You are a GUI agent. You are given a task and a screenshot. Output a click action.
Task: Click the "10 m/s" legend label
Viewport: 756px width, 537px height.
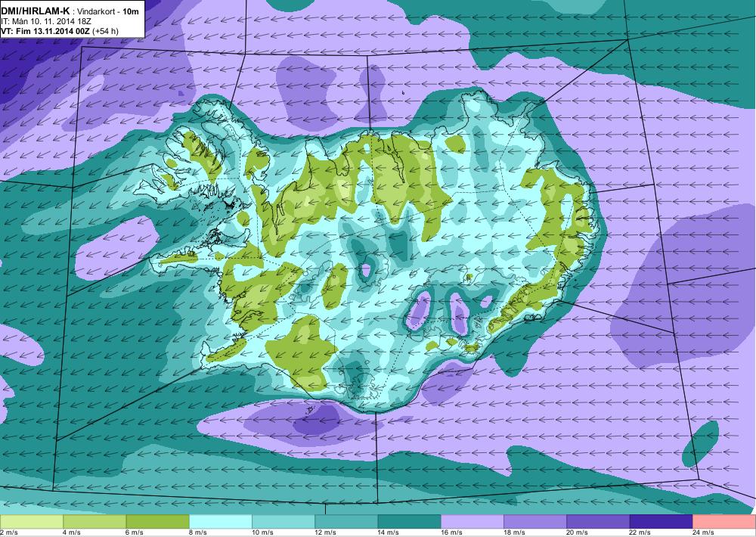263,532
